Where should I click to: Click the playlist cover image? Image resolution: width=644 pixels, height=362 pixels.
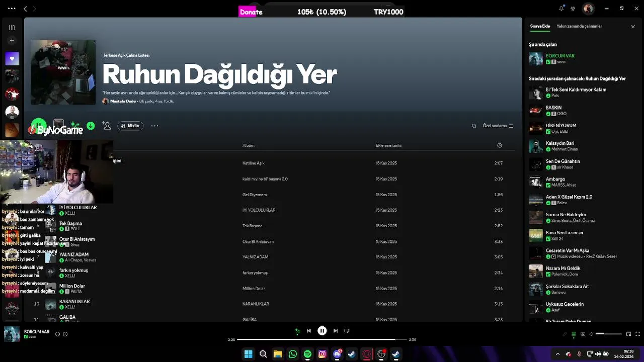[x=63, y=72]
